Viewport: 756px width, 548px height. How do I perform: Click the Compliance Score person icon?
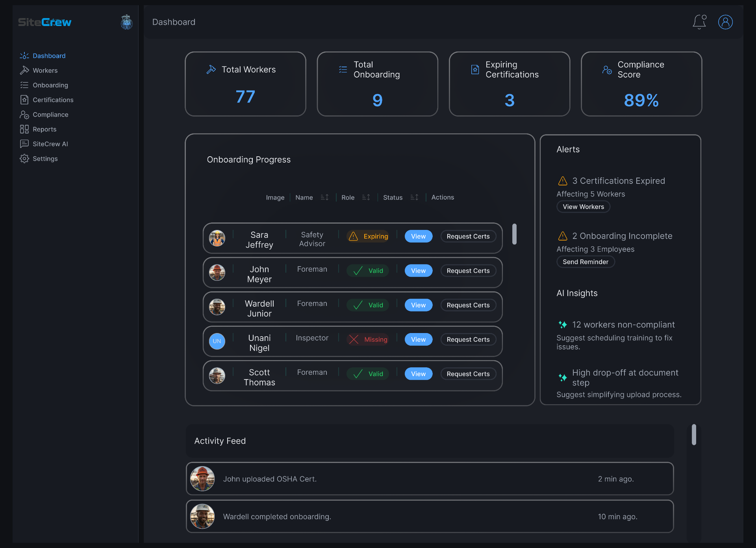(x=607, y=70)
